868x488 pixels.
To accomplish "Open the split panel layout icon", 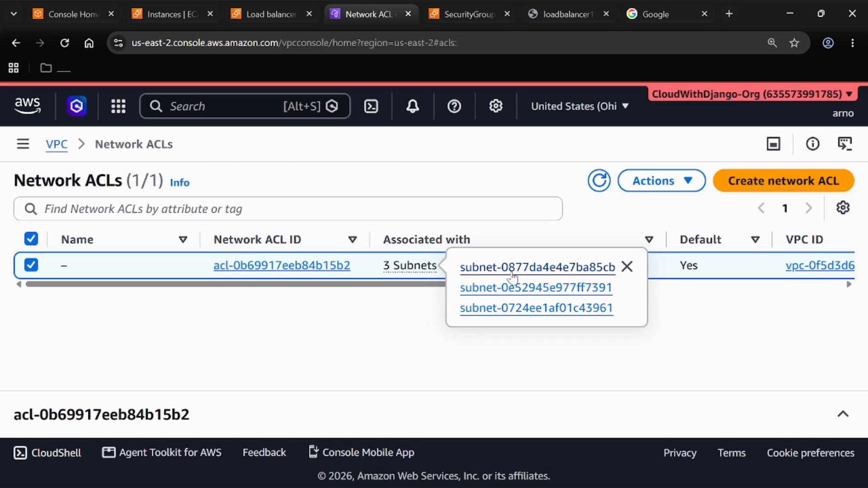I will coord(774,144).
